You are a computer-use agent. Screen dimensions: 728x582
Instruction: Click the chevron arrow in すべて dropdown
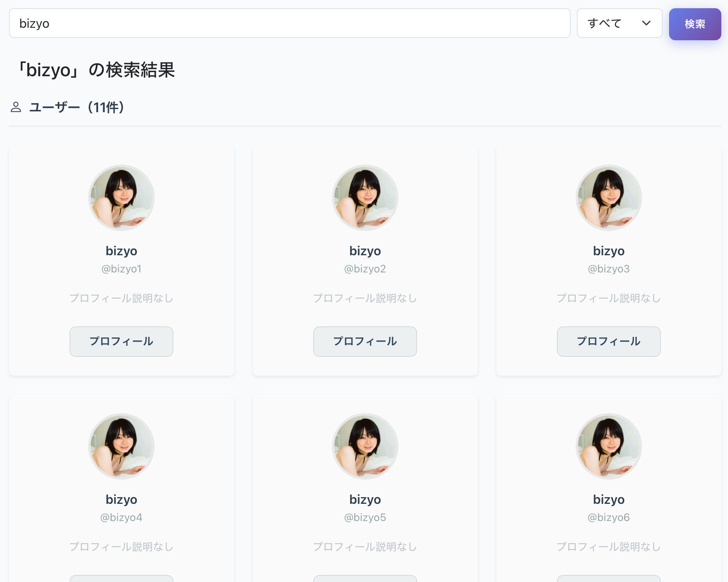tap(646, 23)
